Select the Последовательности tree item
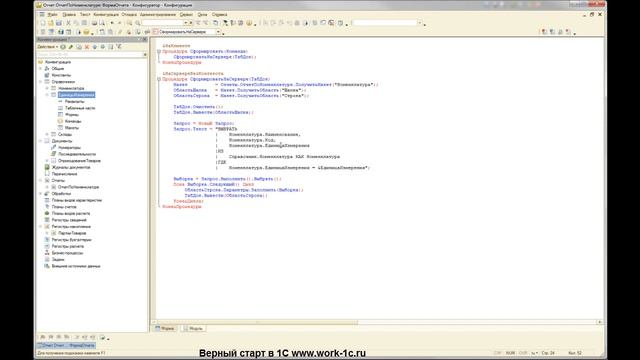The width and height of the screenshot is (640, 360). point(77,154)
